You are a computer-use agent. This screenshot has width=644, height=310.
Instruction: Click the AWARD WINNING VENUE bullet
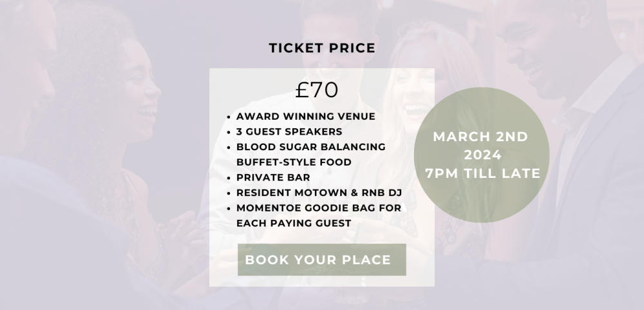[305, 117]
